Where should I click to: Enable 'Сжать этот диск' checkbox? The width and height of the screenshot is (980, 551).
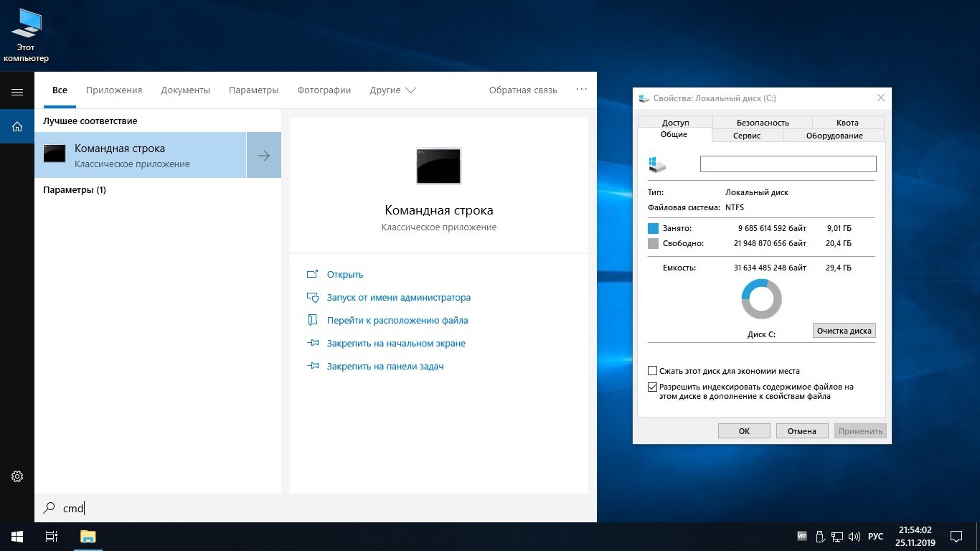pos(652,371)
